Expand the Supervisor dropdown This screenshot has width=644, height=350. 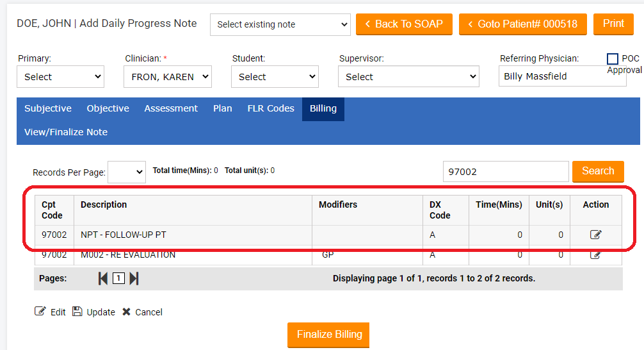pyautogui.click(x=408, y=77)
